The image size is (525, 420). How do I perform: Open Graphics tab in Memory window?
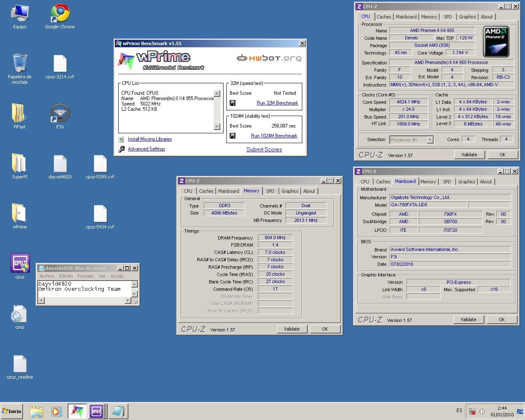290,191
